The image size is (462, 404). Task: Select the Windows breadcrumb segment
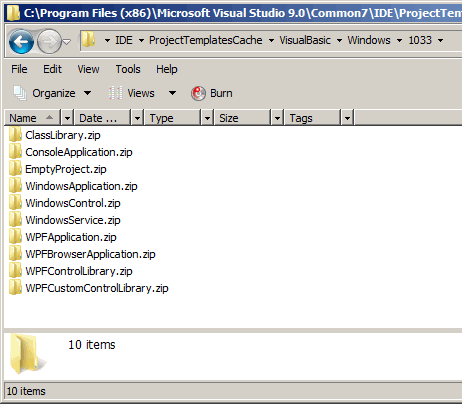[369, 40]
